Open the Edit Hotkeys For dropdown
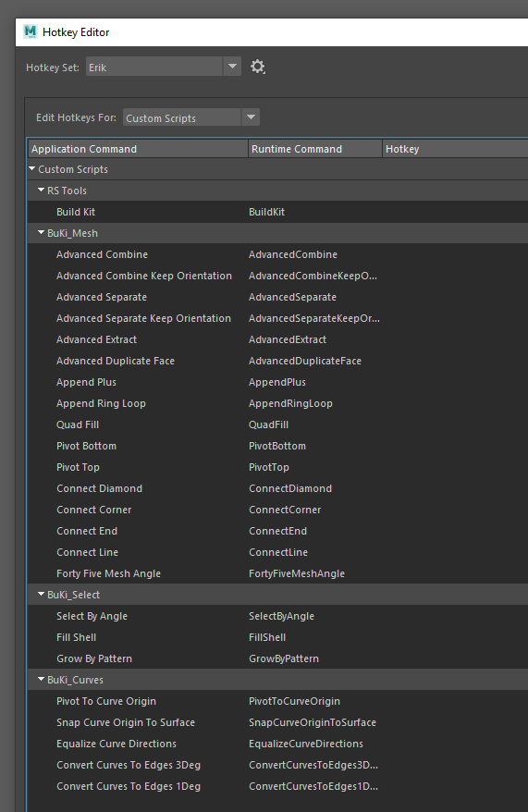Screen dimensions: 528x812 tap(191, 117)
